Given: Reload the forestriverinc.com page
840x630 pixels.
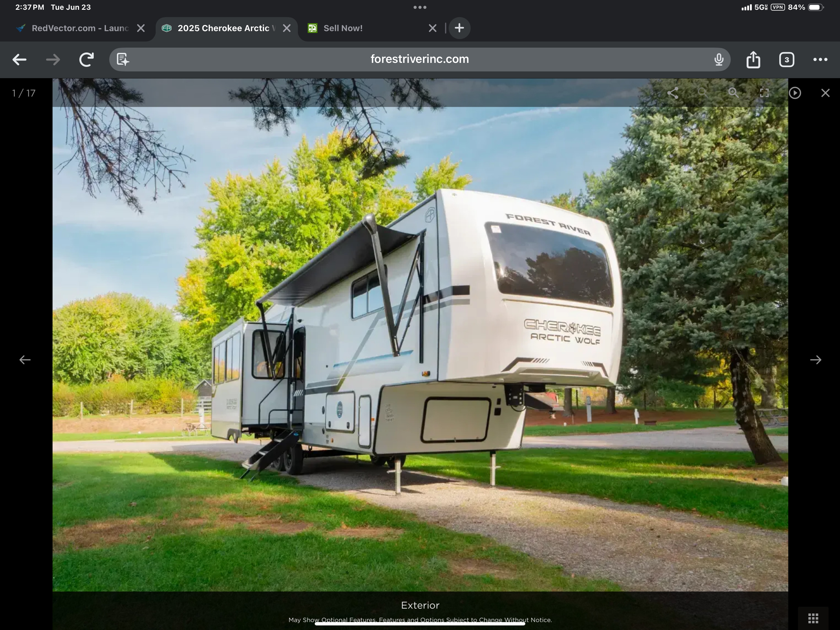Looking at the screenshot, I should (86, 60).
